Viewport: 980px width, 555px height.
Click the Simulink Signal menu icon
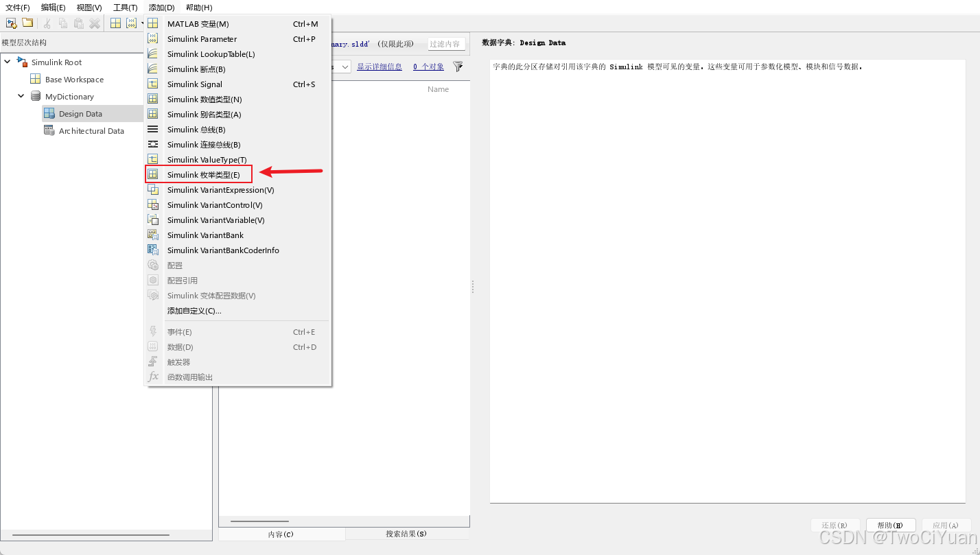tap(153, 84)
